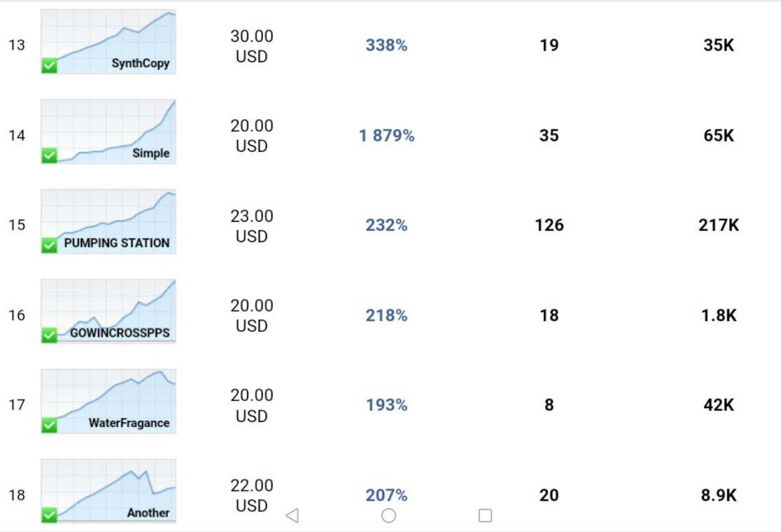781x532 pixels.
Task: Click green checkmark on Another chart
Action: [49, 515]
